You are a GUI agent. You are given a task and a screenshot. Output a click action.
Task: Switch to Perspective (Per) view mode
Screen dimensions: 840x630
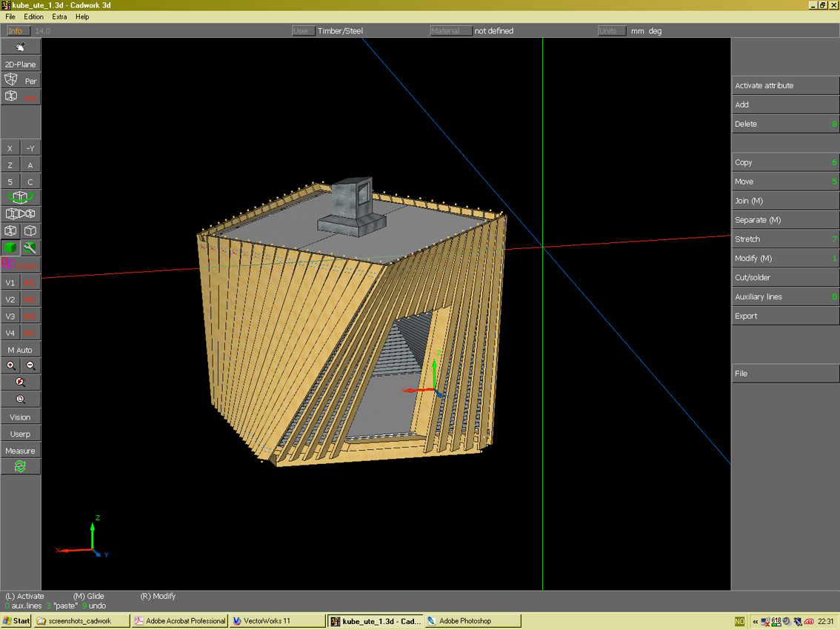pos(21,81)
